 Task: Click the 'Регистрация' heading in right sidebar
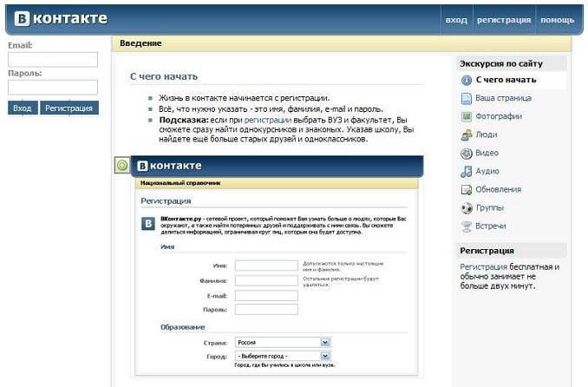(x=487, y=251)
